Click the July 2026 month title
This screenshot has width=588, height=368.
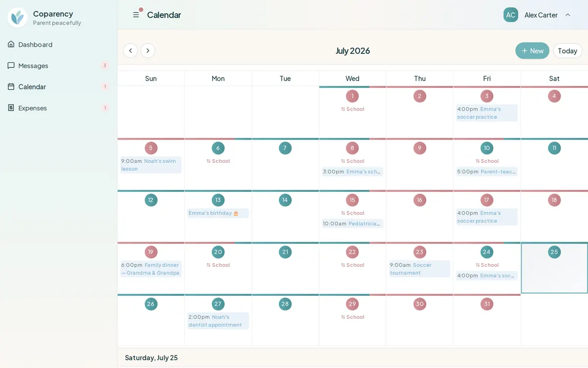(x=353, y=51)
